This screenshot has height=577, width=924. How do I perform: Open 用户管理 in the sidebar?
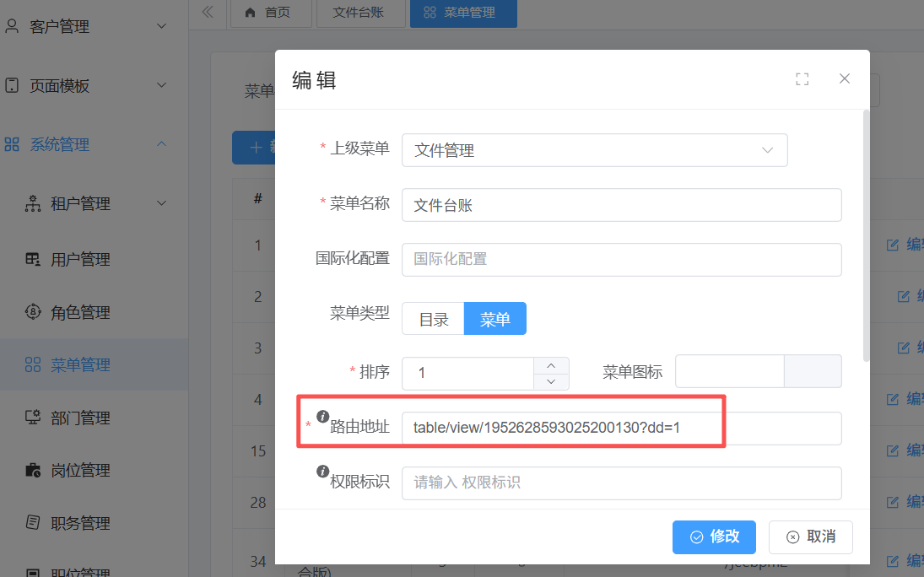point(80,260)
